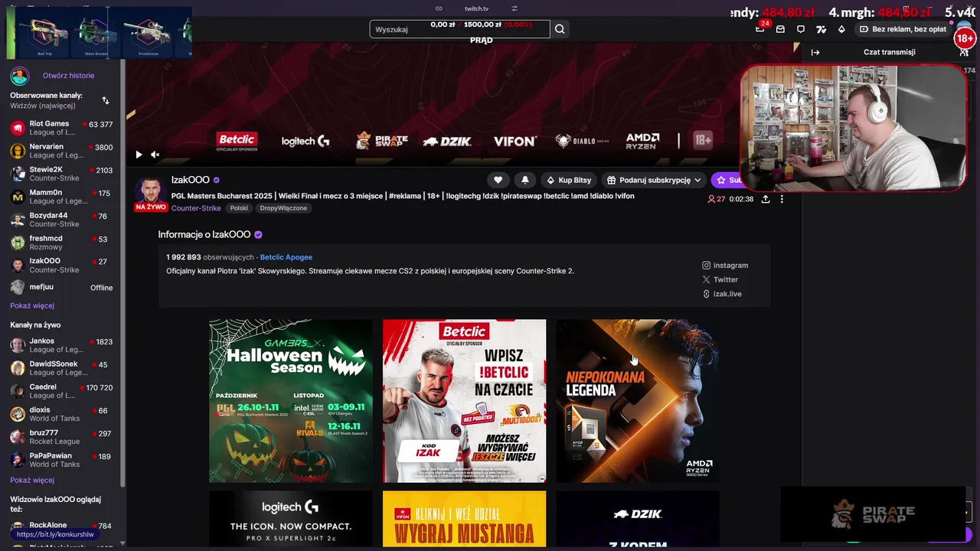This screenshot has width=980, height=551.
Task: Collapse the chat panel arrow icon
Action: tap(815, 52)
